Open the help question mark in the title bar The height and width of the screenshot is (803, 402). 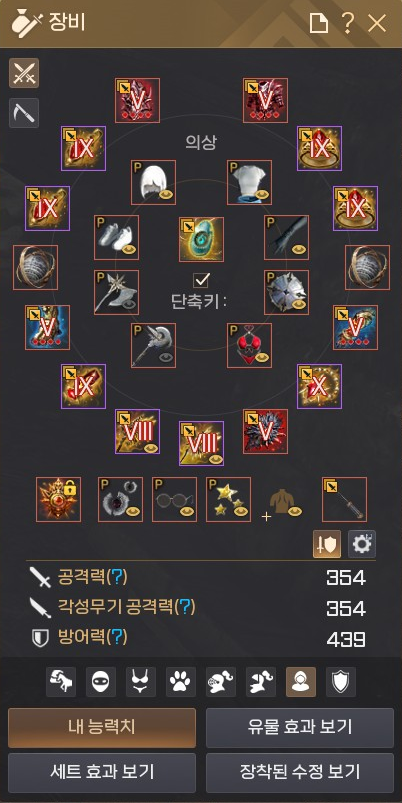347,23
